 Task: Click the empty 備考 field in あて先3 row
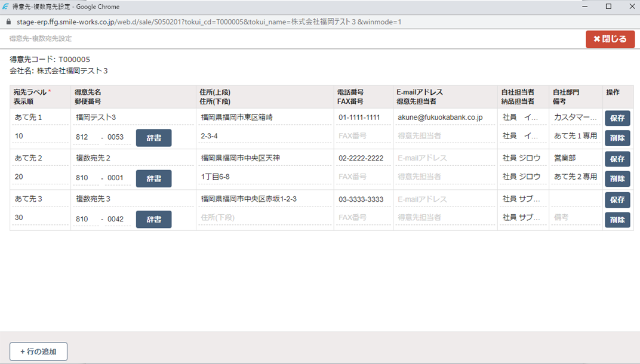tap(575, 218)
